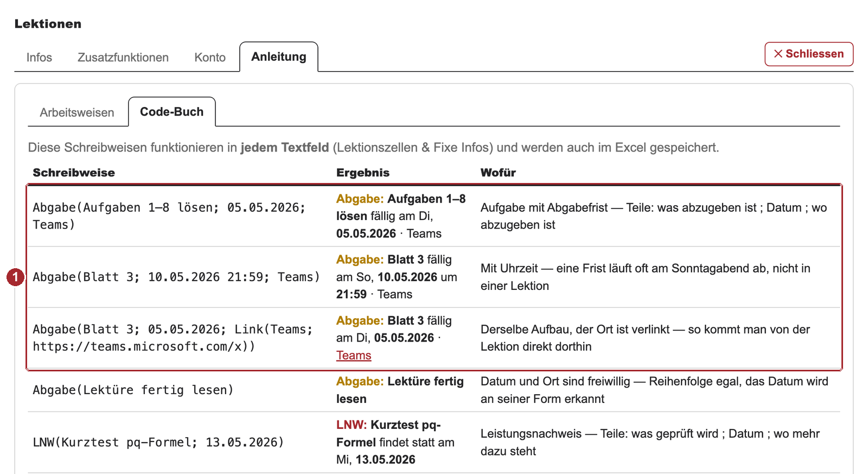Click the code 'Abgabe(Aufgaben 1–8 lösen; 05.05.2026; Teams)'
Screen dimensions: 868x474
(169, 216)
